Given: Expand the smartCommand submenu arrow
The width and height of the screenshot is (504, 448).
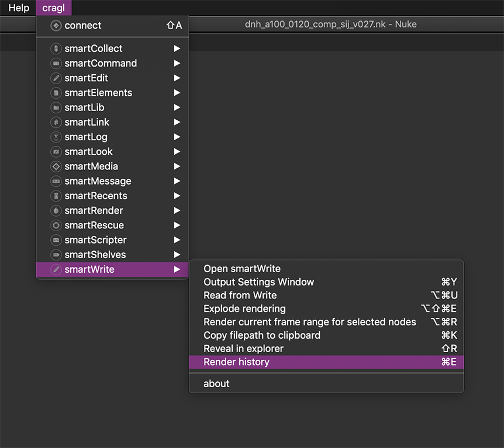Looking at the screenshot, I should [177, 64].
